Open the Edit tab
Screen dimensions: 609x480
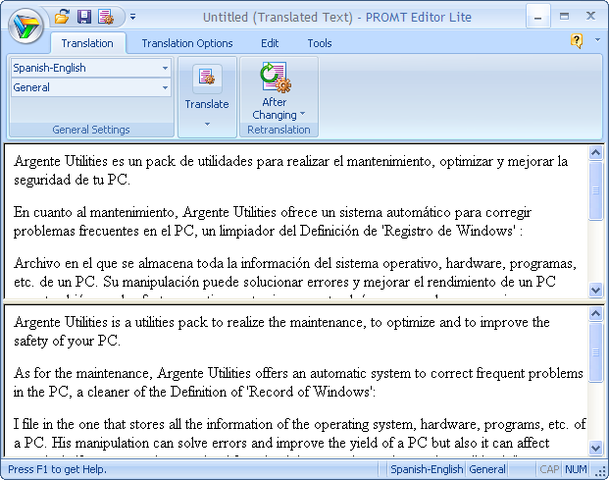pos(270,43)
